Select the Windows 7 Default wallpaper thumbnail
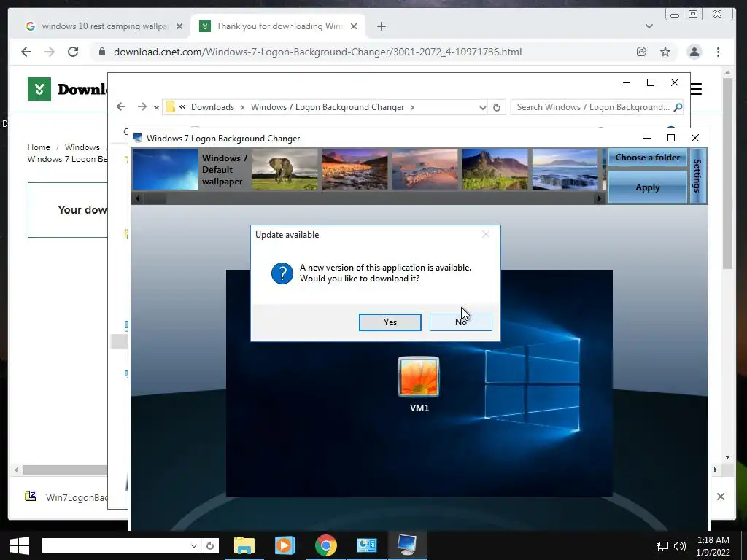This screenshot has width=747, height=560. click(x=166, y=169)
